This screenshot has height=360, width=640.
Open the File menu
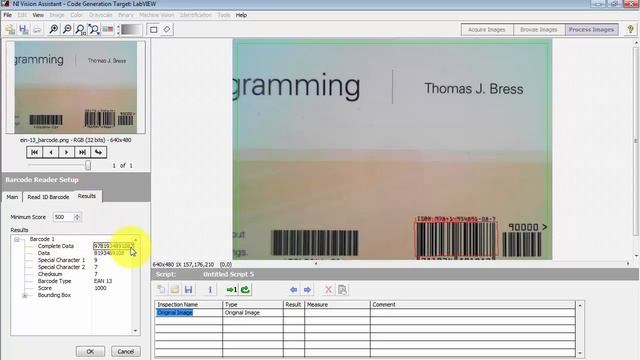coord(7,15)
